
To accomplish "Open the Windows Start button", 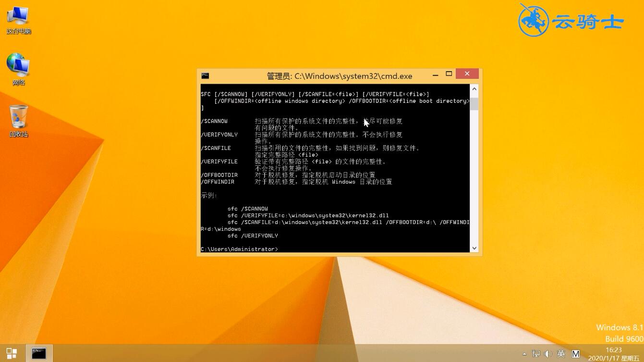I will point(12,353).
